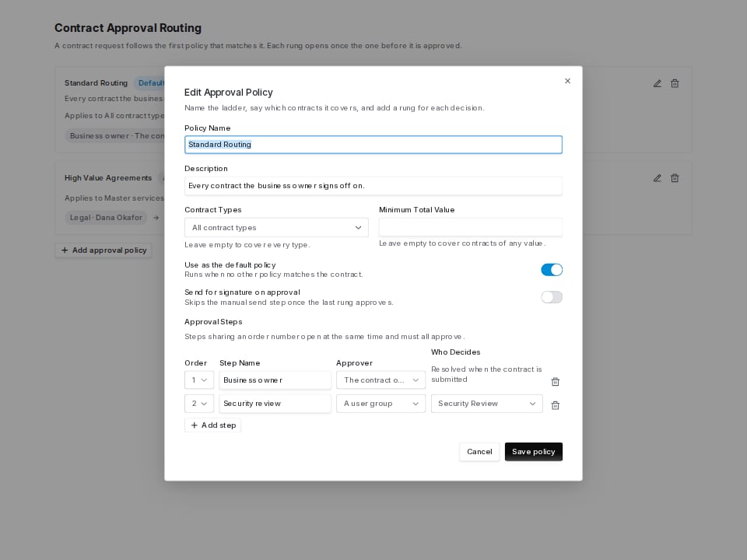
Task: Click Add approval policy button
Action: coord(103,250)
